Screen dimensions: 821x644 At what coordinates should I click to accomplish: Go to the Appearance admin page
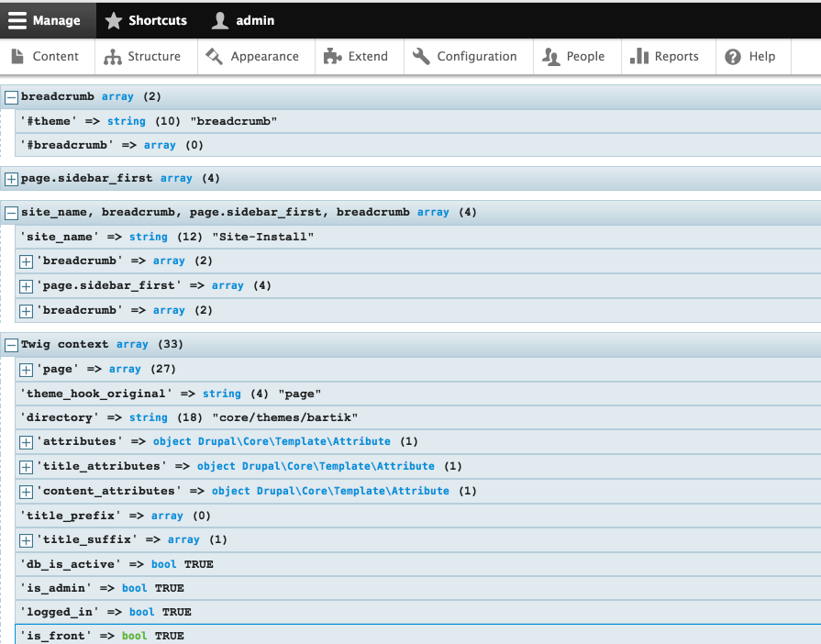pyautogui.click(x=256, y=57)
